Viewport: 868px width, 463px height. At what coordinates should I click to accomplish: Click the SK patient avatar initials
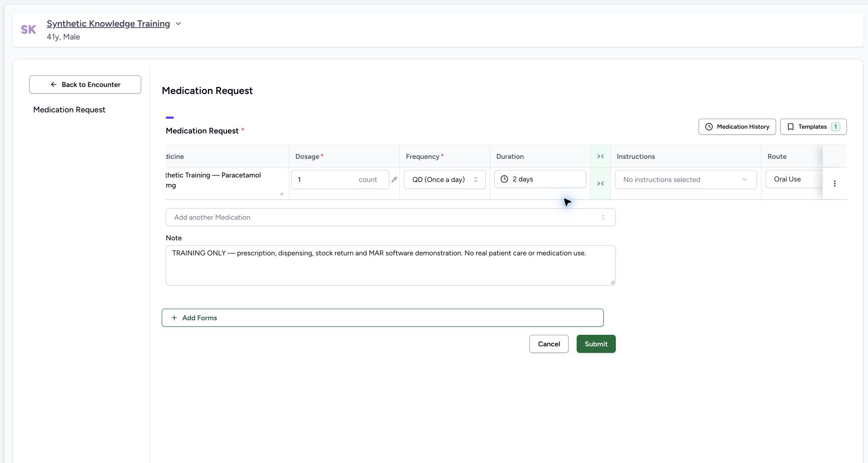coord(29,30)
